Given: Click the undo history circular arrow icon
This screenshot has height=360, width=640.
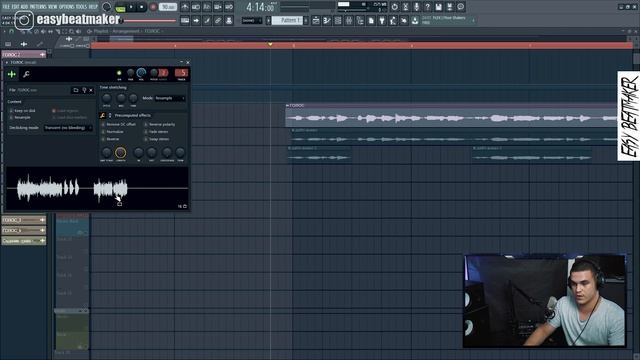Looking at the screenshot, I should (394, 7).
